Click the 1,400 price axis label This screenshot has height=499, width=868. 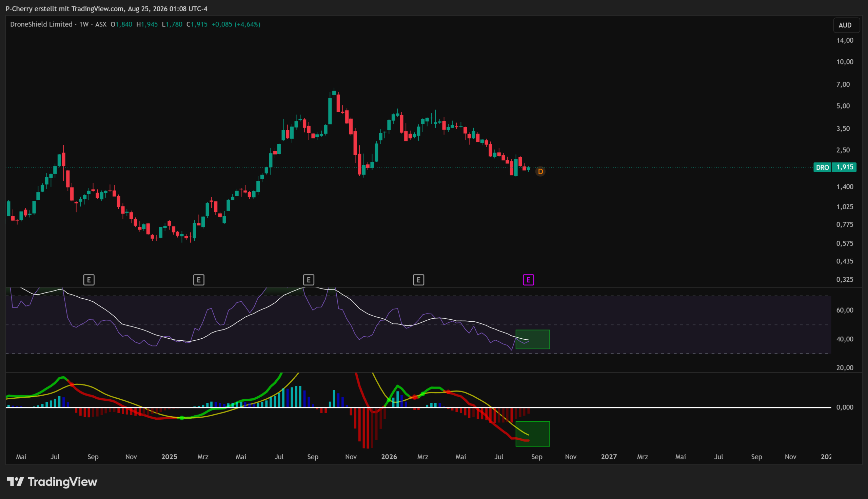845,187
